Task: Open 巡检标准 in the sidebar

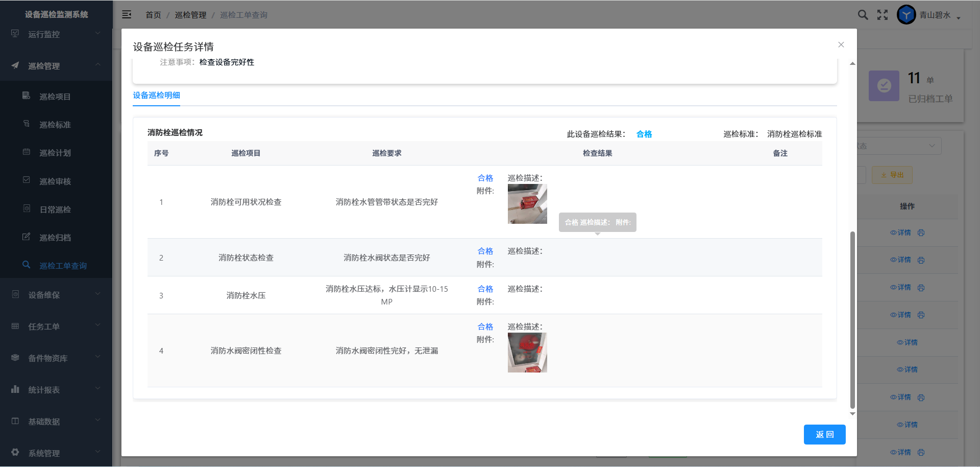Action: coord(55,125)
